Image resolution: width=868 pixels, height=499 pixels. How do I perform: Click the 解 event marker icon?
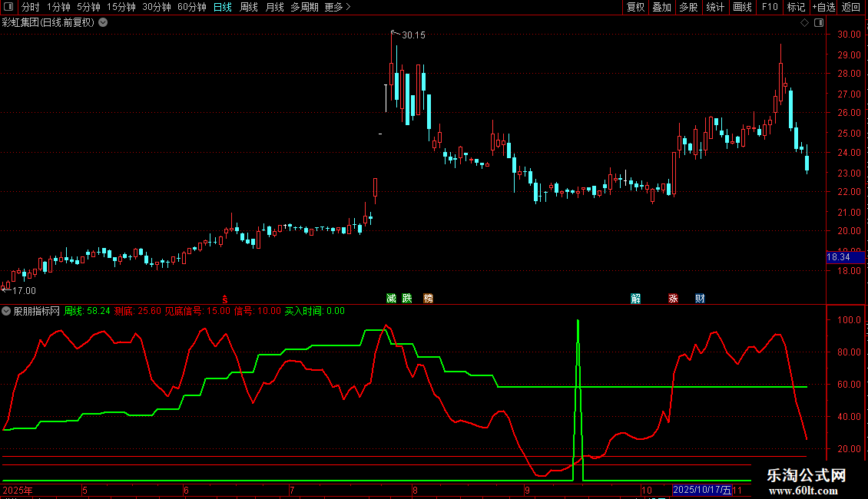pyautogui.click(x=635, y=298)
